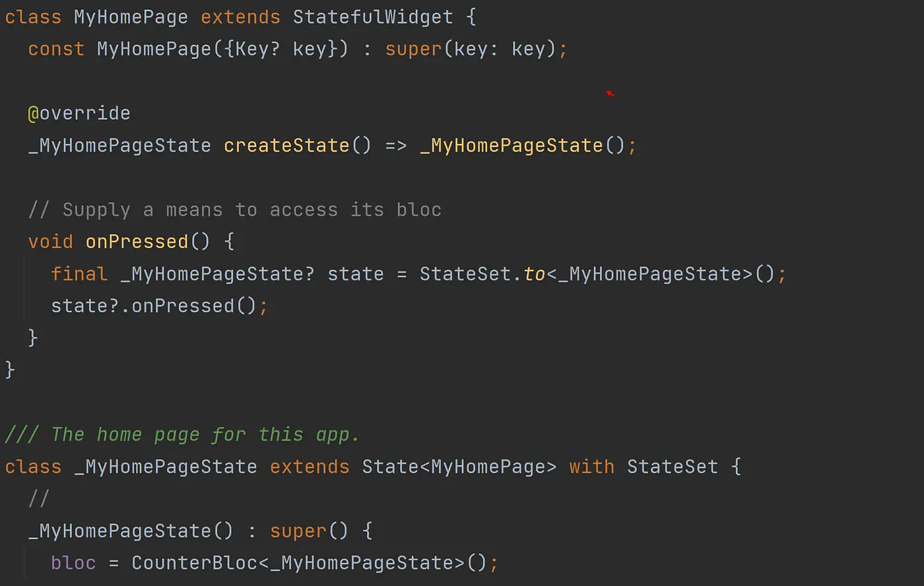Click the _MyHomePageState() constructor name
Viewport: 924px width, 586px height.
(131, 531)
